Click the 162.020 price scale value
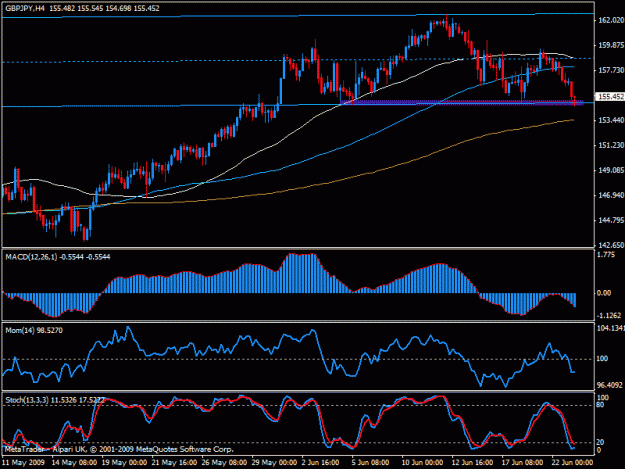 pos(610,20)
